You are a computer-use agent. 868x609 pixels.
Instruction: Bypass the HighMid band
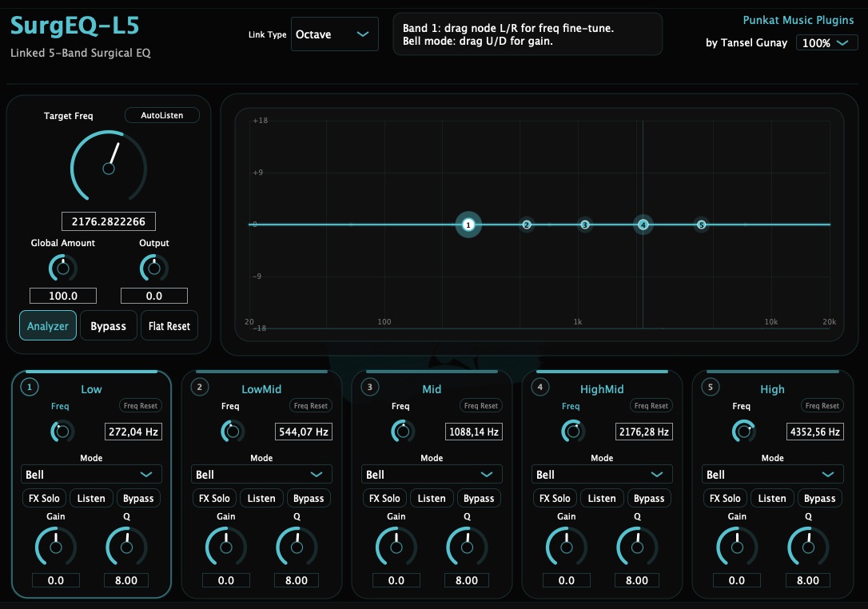point(649,498)
